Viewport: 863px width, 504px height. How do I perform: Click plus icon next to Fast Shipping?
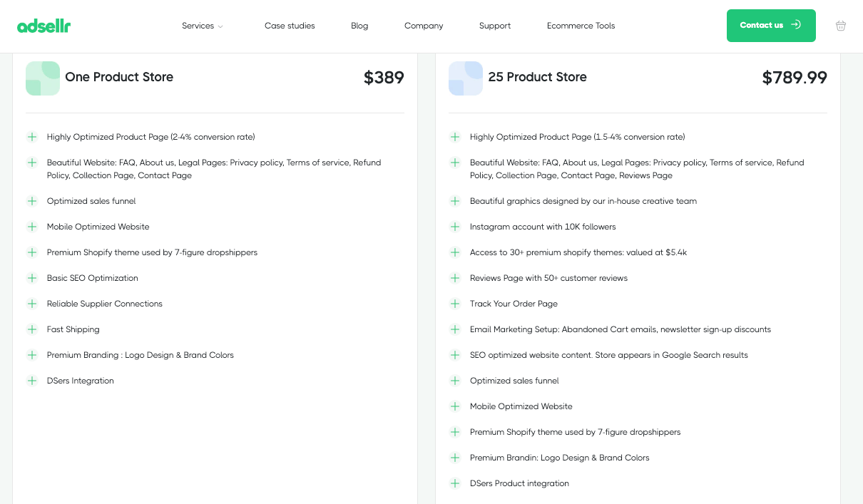(32, 329)
